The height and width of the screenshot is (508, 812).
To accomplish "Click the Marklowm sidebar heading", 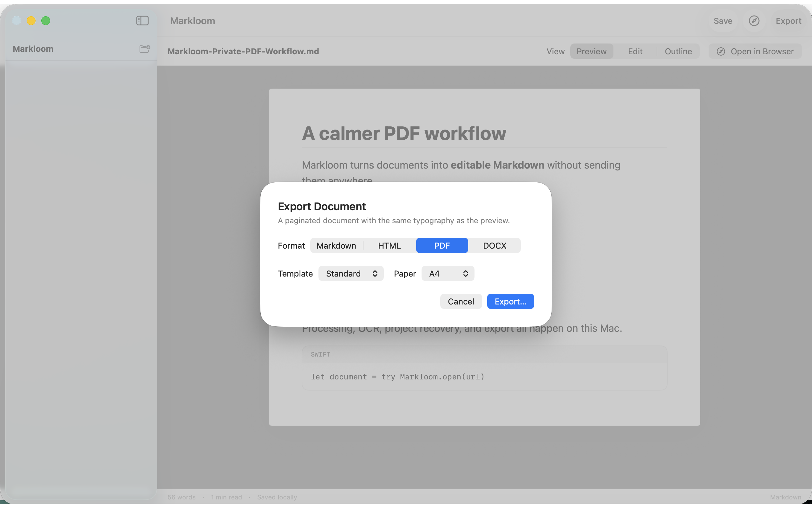I will (33, 49).
